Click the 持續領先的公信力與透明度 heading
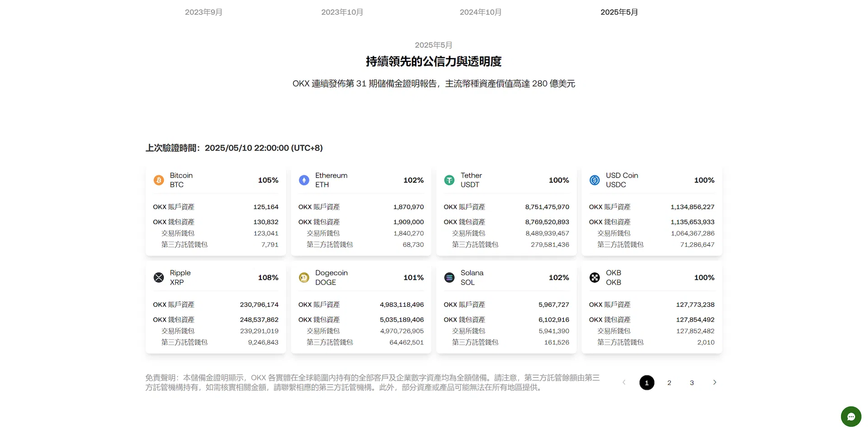868x432 pixels. (434, 62)
